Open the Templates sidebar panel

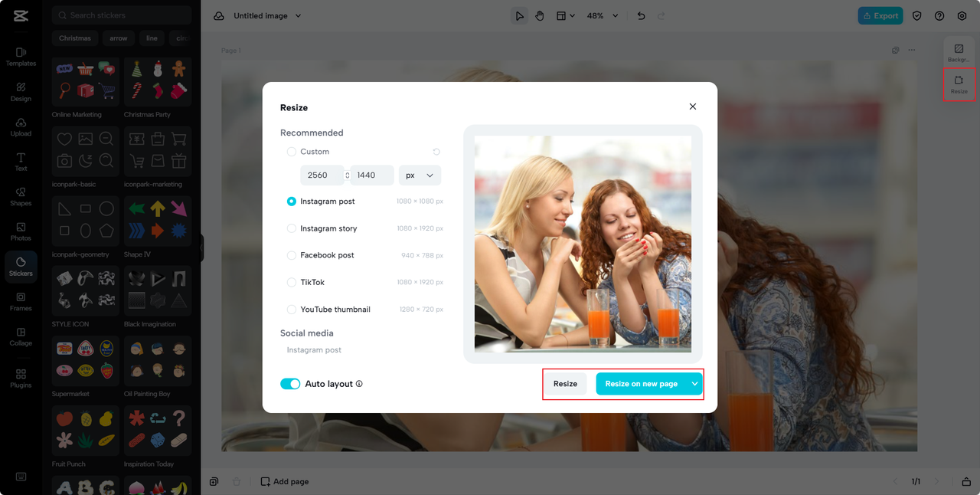(21, 57)
